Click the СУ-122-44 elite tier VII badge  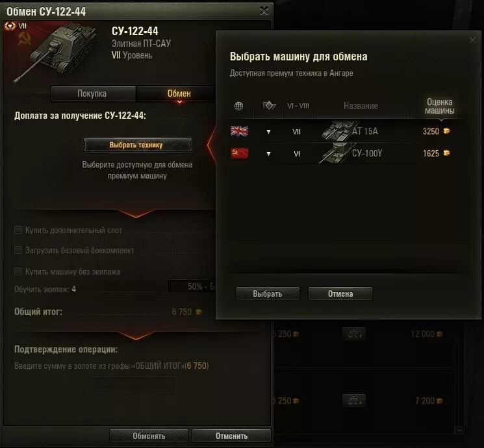[x=10, y=26]
